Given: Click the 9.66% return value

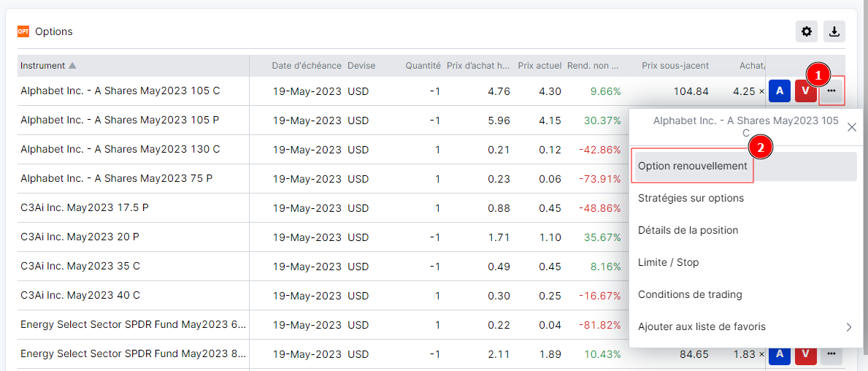Looking at the screenshot, I should coord(605,91).
